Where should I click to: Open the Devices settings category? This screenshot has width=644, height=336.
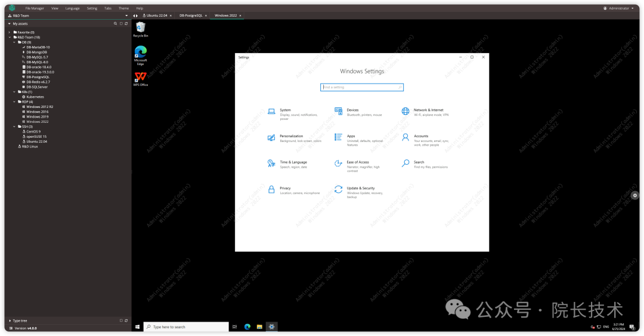click(x=358, y=112)
